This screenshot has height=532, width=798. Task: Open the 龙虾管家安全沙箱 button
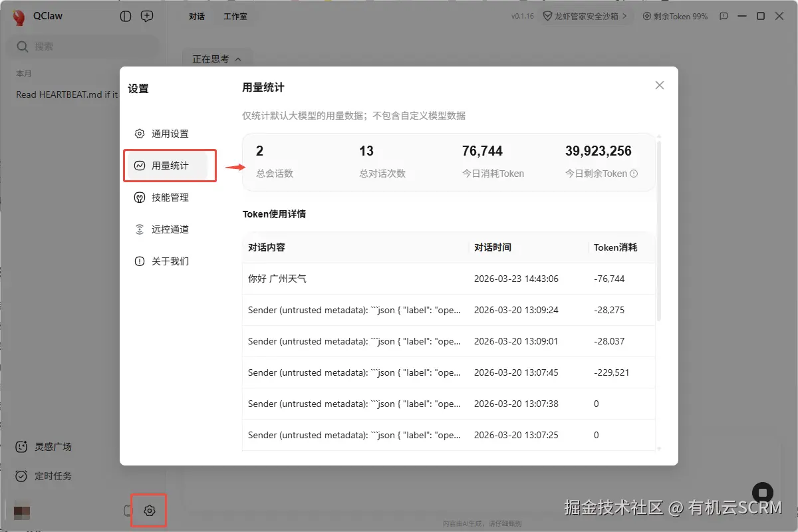click(586, 16)
